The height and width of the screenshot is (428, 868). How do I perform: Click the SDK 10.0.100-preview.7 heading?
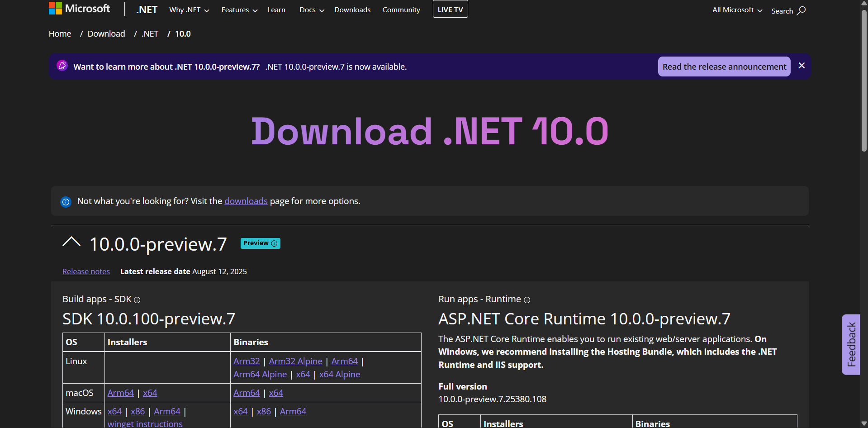(149, 319)
